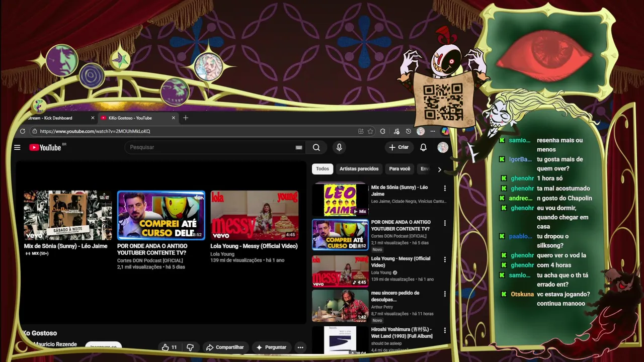Close the KiKo Gostoso YouTube tab
The width and height of the screenshot is (644, 362).
coord(174,118)
